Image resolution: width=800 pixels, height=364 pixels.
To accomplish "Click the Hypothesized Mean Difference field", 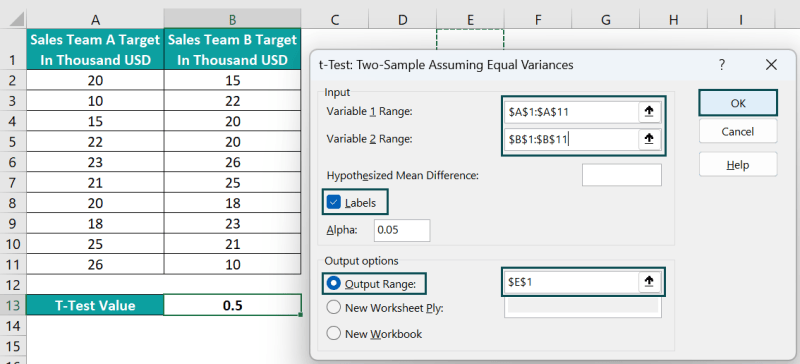I will coord(621,175).
